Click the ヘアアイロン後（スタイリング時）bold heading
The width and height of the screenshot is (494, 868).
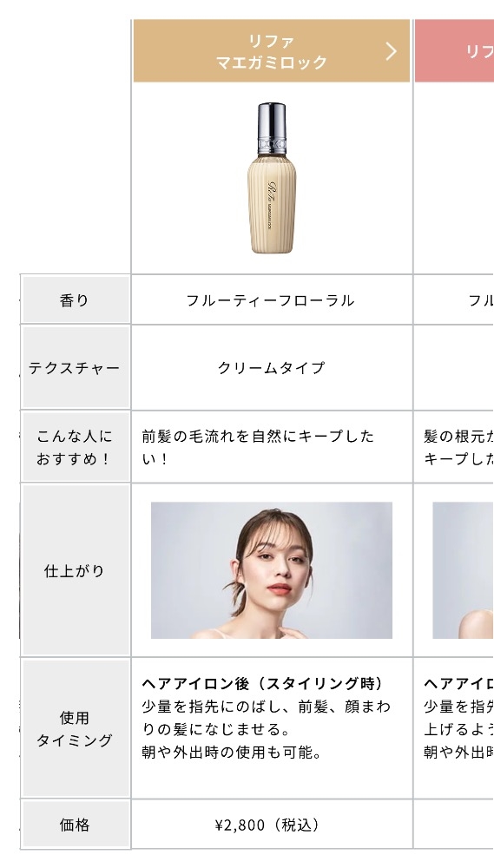[263, 684]
